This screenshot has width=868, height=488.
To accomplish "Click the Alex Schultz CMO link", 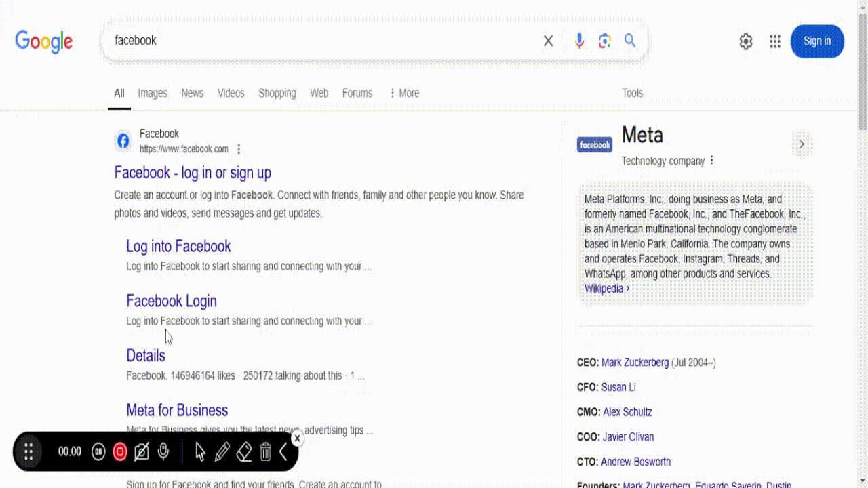I will pos(627,412).
